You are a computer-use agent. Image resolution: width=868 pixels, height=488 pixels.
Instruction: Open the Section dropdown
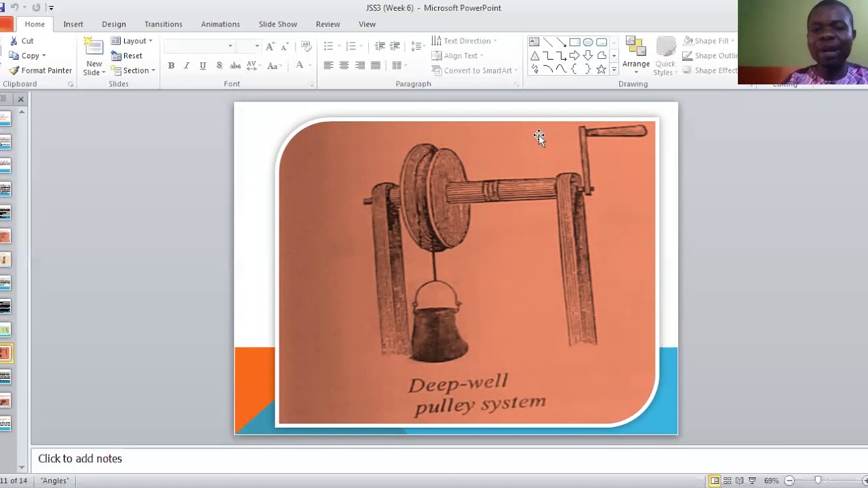point(133,70)
